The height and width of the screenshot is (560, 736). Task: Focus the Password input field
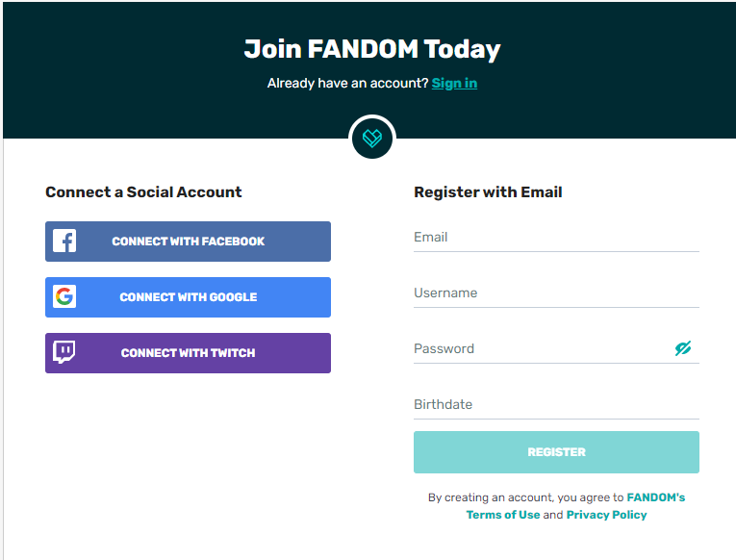(539, 349)
